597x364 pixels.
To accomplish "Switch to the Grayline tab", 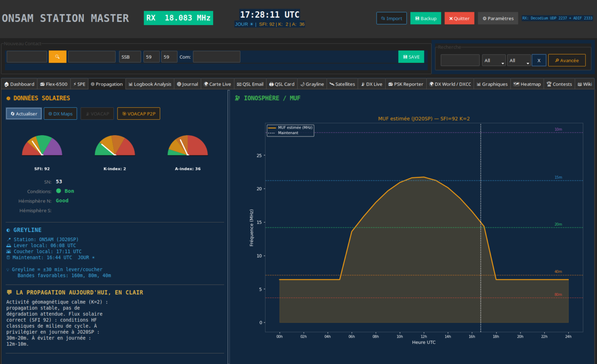I will (x=312, y=84).
